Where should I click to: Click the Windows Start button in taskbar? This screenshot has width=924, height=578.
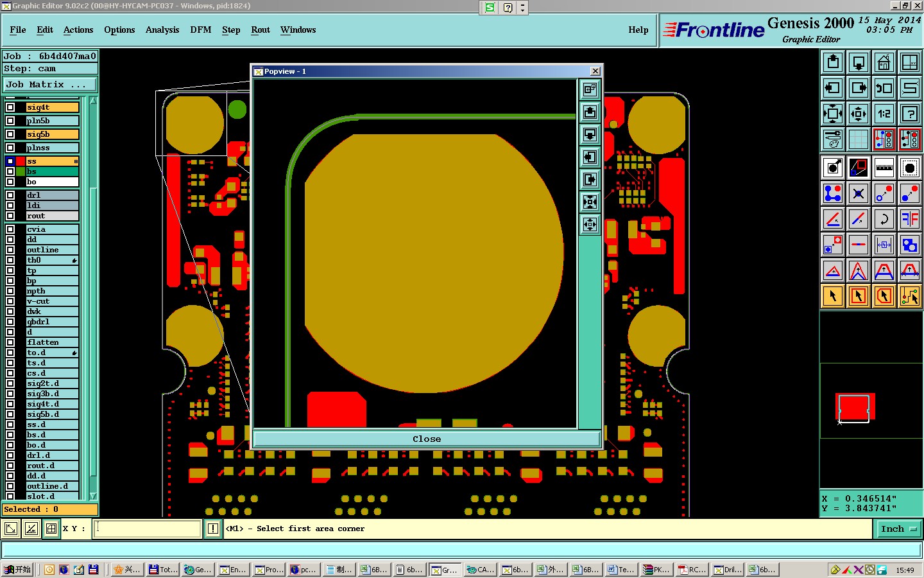pos(17,570)
